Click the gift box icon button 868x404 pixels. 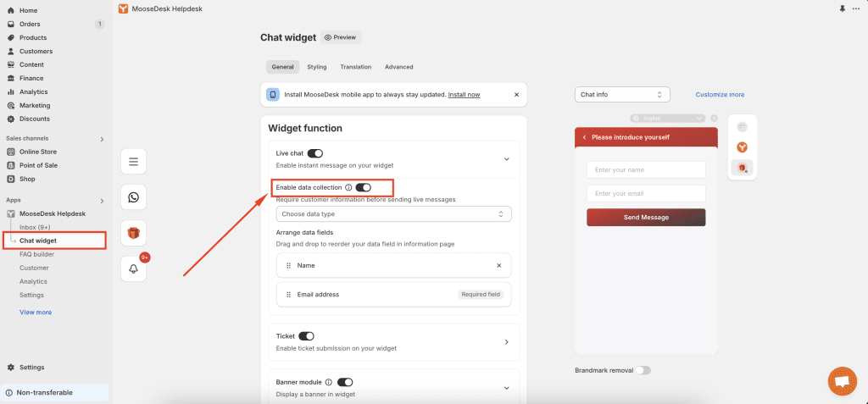(x=133, y=233)
